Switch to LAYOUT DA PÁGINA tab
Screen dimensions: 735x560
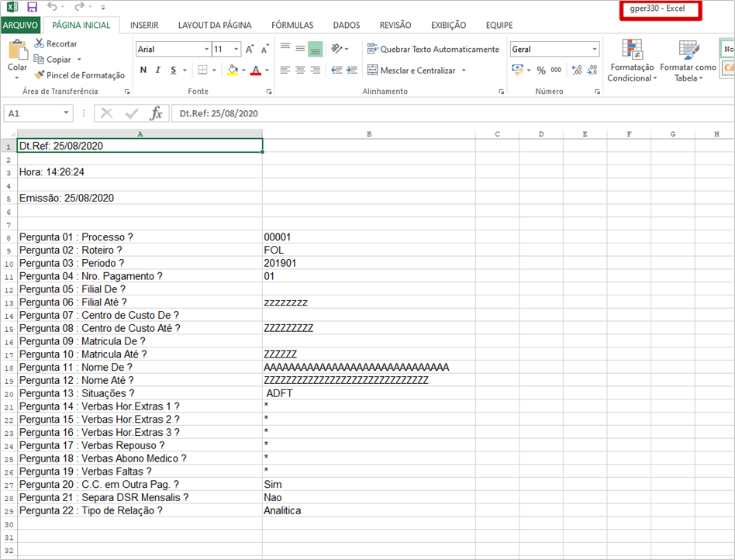point(215,26)
